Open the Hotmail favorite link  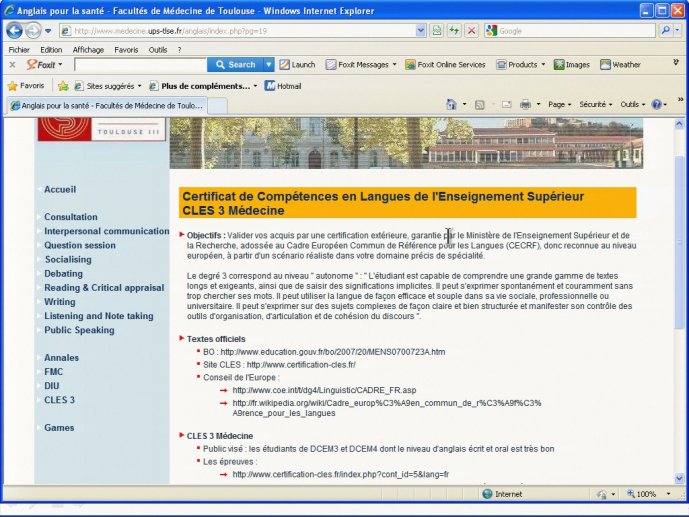tap(283, 86)
